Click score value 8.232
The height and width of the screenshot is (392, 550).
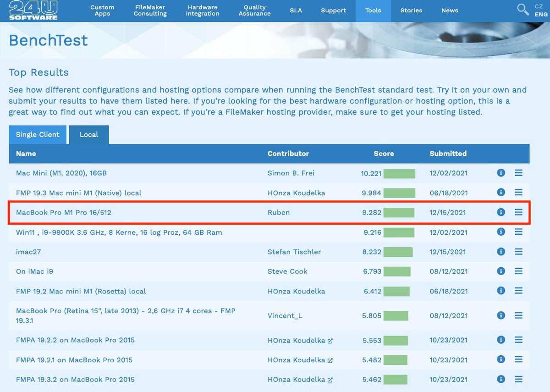tap(372, 252)
